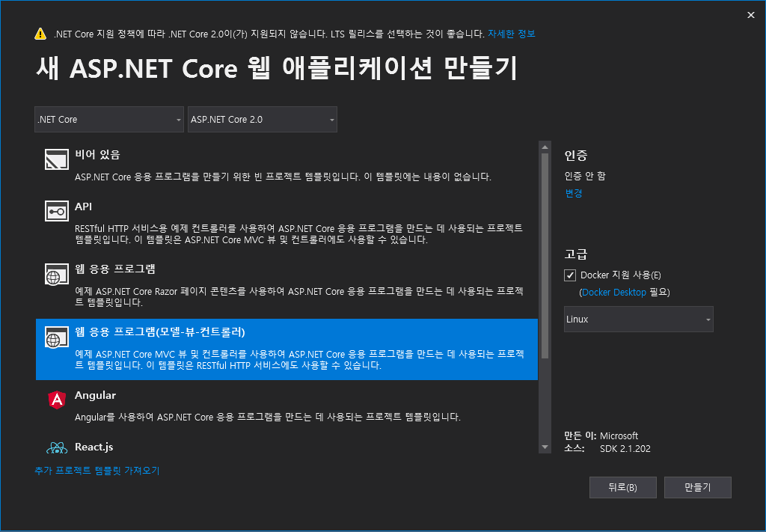Click the scrollbar up arrow
The image size is (766, 532).
(545, 147)
